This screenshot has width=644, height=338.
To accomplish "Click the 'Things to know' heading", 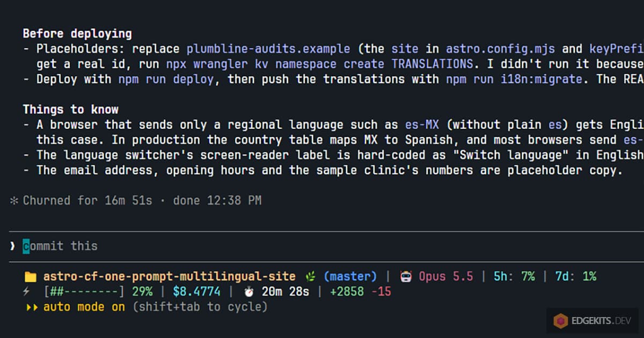I will [70, 109].
